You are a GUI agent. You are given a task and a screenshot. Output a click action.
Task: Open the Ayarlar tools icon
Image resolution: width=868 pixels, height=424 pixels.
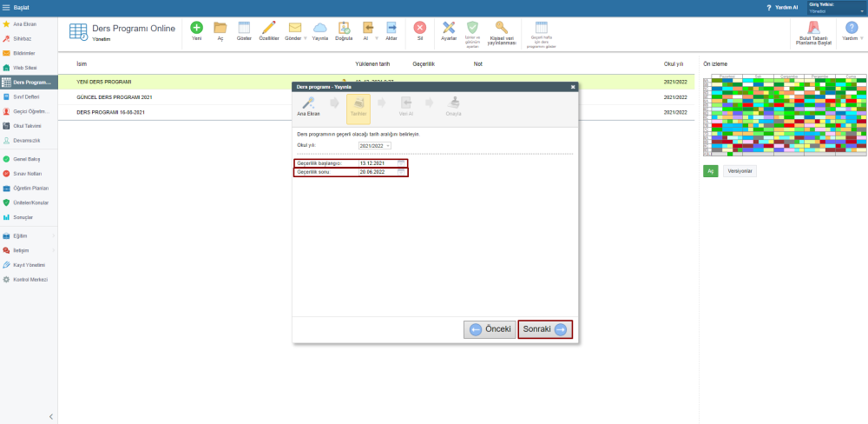(449, 28)
